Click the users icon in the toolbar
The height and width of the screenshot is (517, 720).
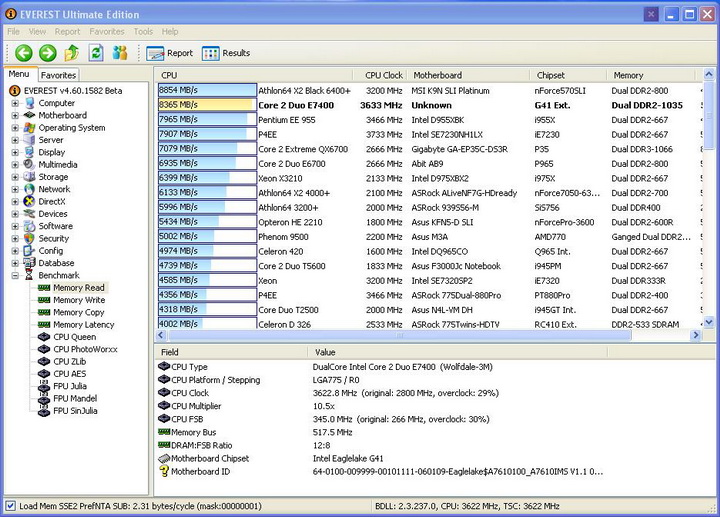120,53
